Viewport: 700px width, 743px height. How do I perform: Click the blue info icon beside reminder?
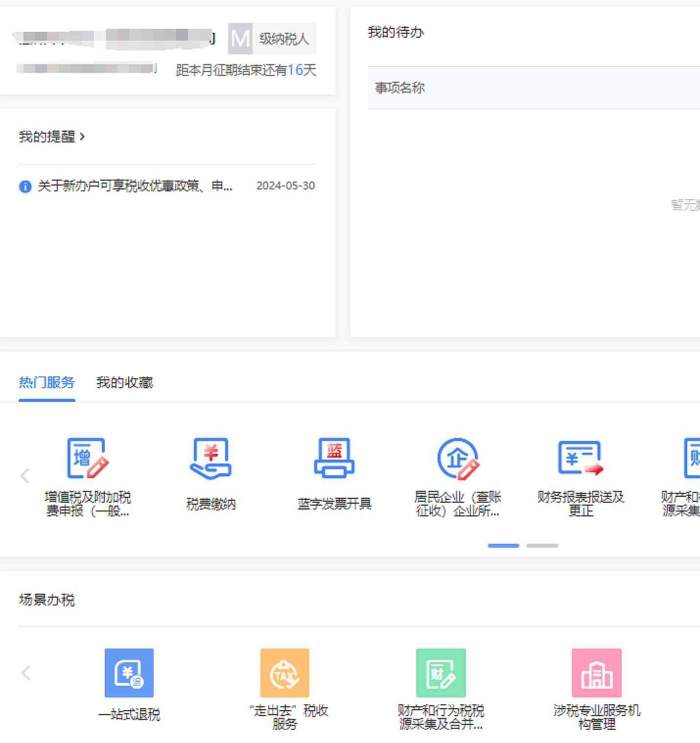pos(25,186)
